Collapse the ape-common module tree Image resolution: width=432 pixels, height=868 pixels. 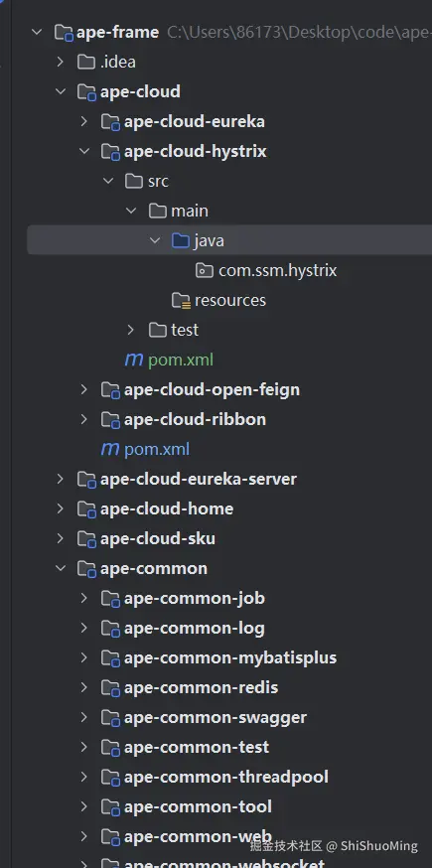pyautogui.click(x=61, y=568)
